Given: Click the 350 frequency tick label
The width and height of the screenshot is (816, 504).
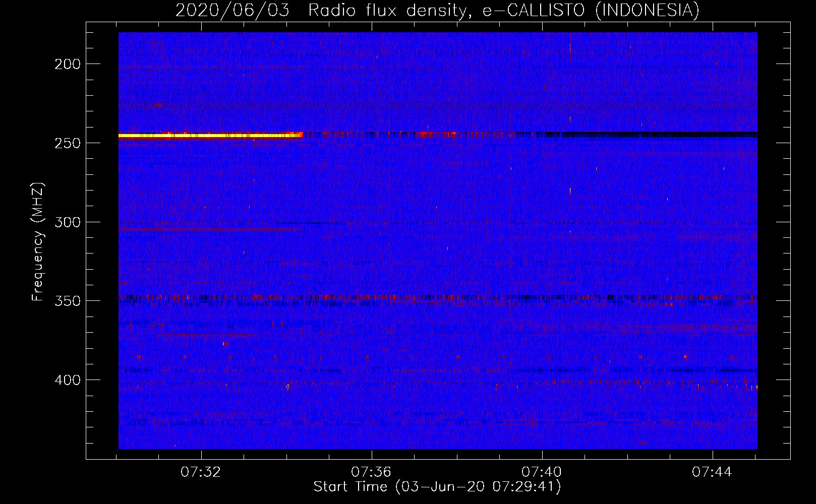Looking at the screenshot, I should coord(68,301).
